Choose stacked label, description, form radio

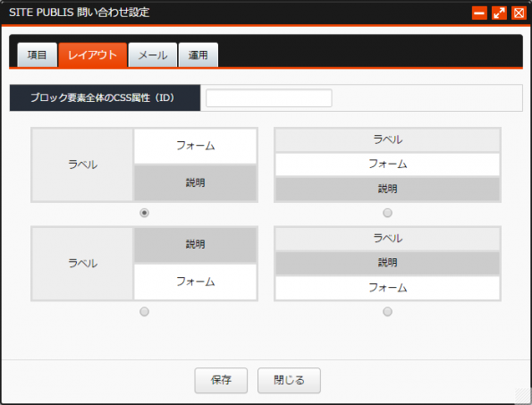tap(387, 311)
